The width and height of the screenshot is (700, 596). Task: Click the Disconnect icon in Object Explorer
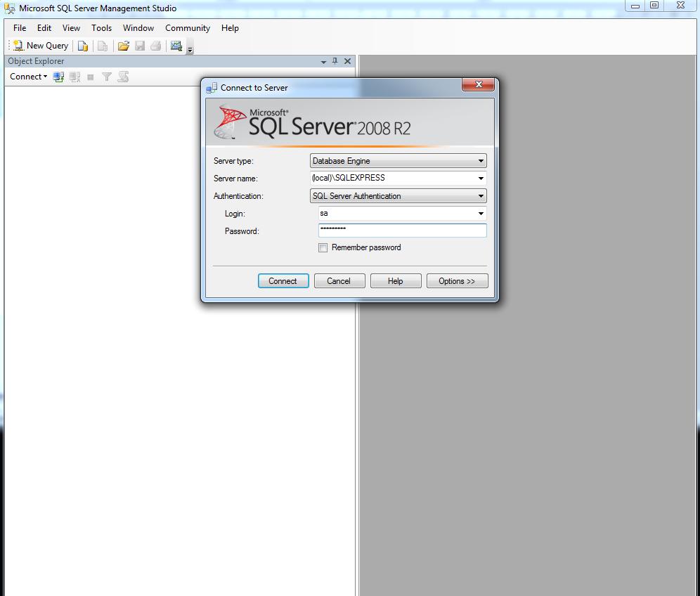[x=74, y=77]
